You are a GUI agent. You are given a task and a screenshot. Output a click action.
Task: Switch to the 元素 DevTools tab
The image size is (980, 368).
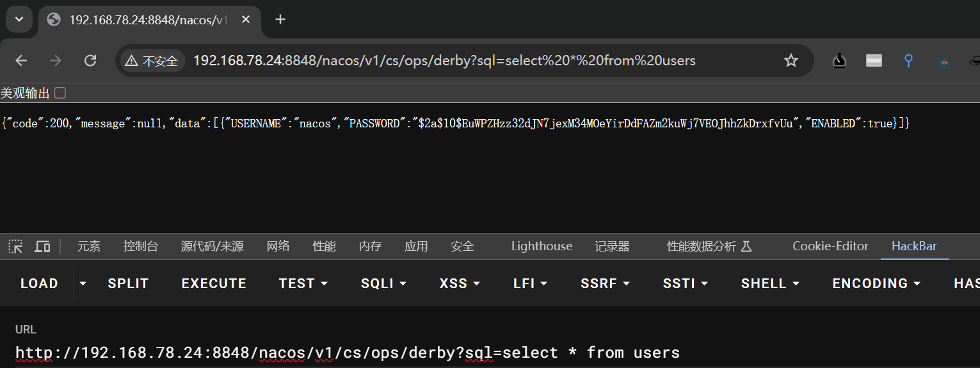[x=89, y=246]
